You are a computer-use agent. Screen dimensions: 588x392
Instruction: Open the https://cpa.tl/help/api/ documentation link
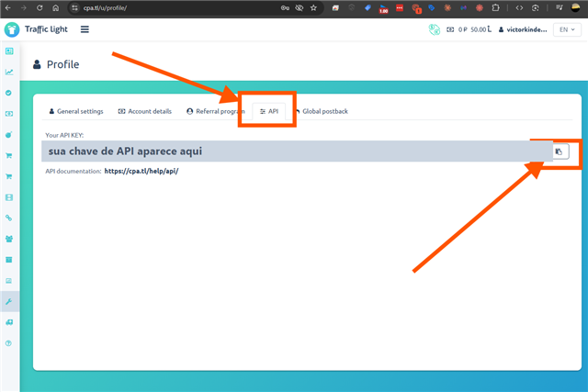pyautogui.click(x=141, y=172)
